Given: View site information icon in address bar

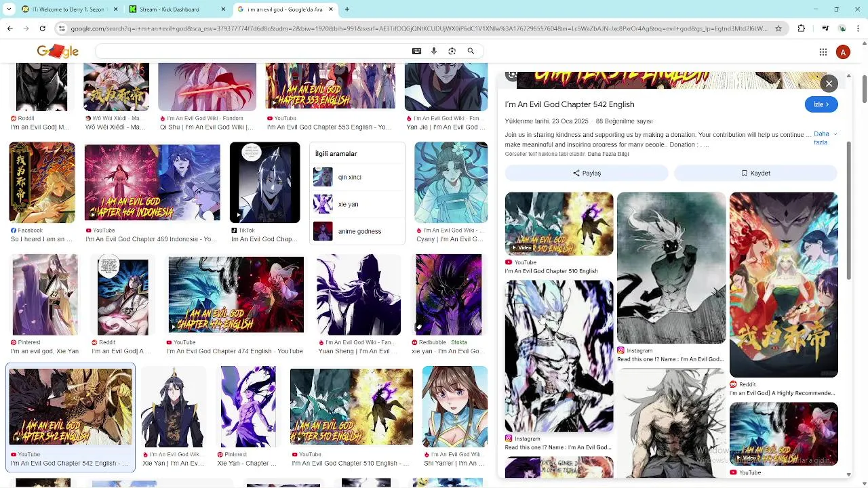Looking at the screenshot, I should click(62, 28).
